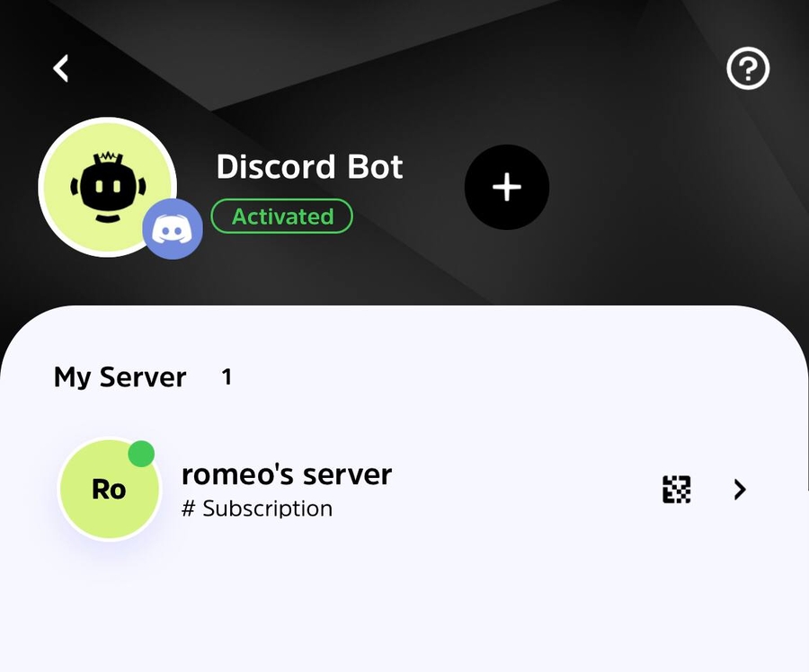Add a server with the plus button
The image size is (809, 672).
507,187
